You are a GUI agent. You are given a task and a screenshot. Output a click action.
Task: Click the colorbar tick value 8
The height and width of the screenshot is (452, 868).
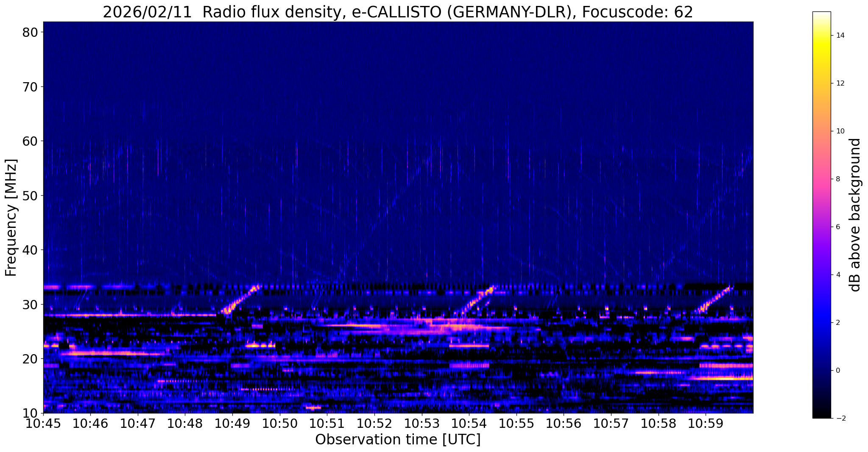pyautogui.click(x=838, y=179)
